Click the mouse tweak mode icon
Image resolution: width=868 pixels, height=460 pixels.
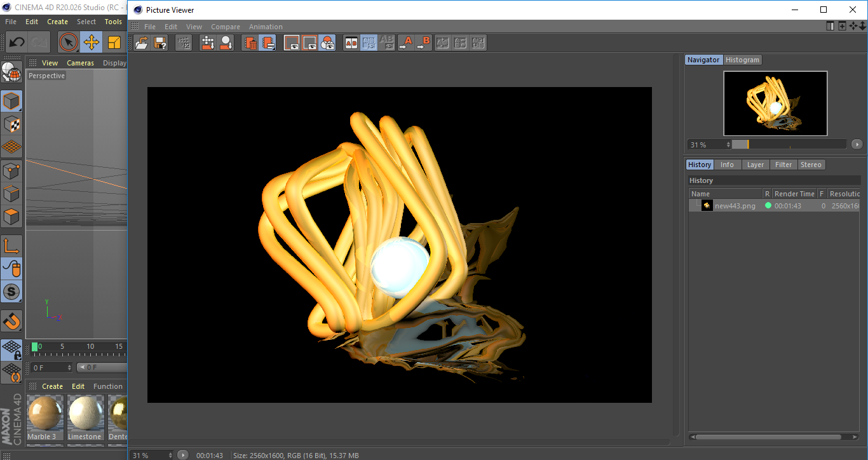click(11, 269)
